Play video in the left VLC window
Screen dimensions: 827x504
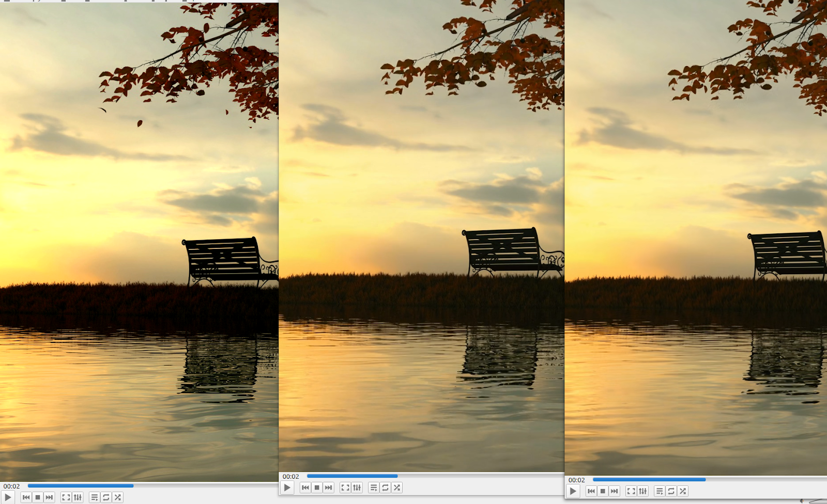7,497
